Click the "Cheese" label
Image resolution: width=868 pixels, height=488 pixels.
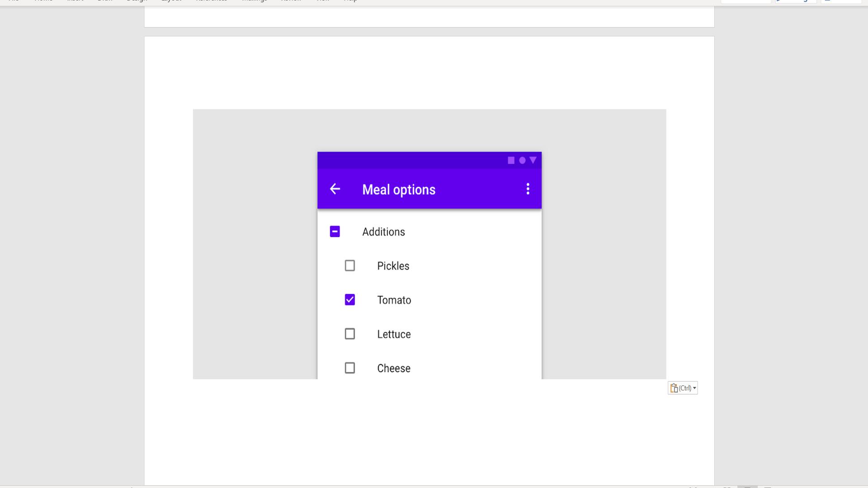click(x=394, y=368)
